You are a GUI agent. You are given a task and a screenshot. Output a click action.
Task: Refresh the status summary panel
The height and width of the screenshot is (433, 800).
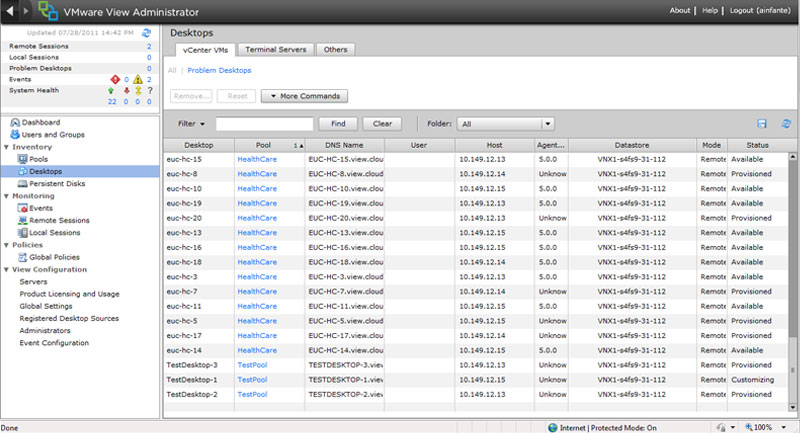146,33
